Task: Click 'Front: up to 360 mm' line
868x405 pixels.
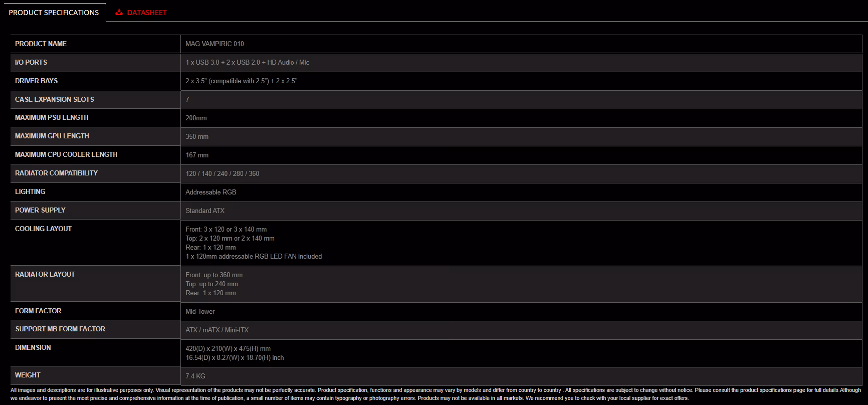Action: [x=214, y=275]
